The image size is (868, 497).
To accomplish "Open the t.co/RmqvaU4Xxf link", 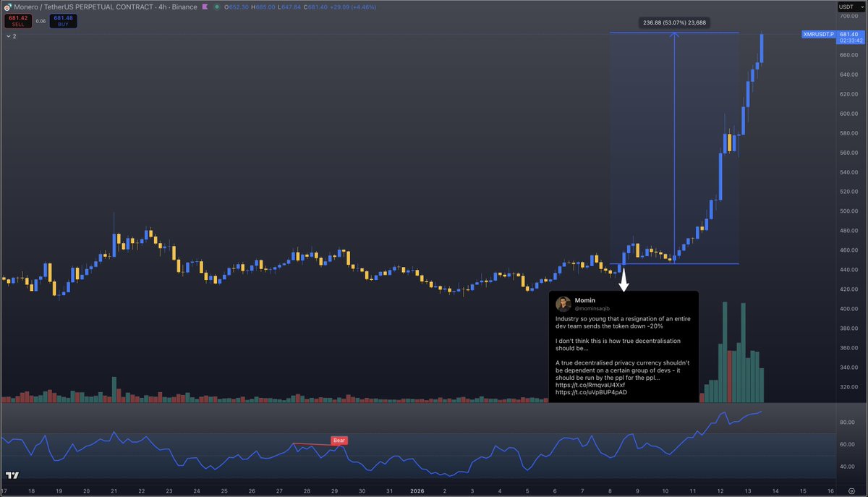I will pos(591,385).
